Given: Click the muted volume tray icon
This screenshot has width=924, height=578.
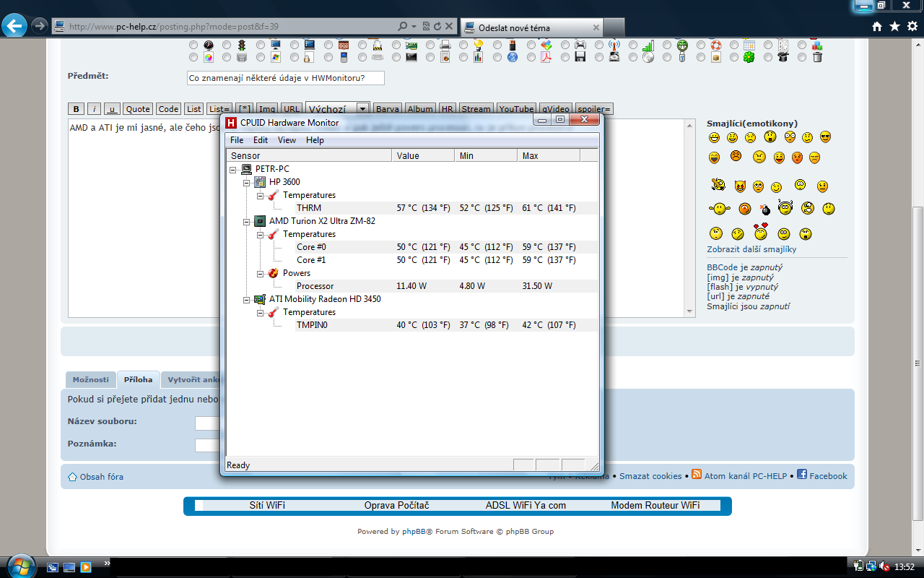Looking at the screenshot, I should tap(884, 567).
